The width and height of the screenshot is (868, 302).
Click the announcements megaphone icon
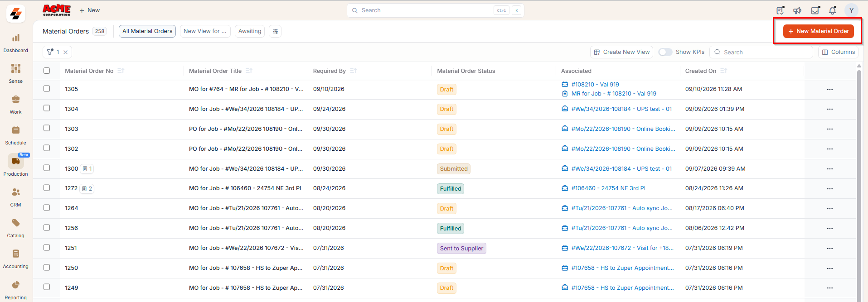coord(797,10)
